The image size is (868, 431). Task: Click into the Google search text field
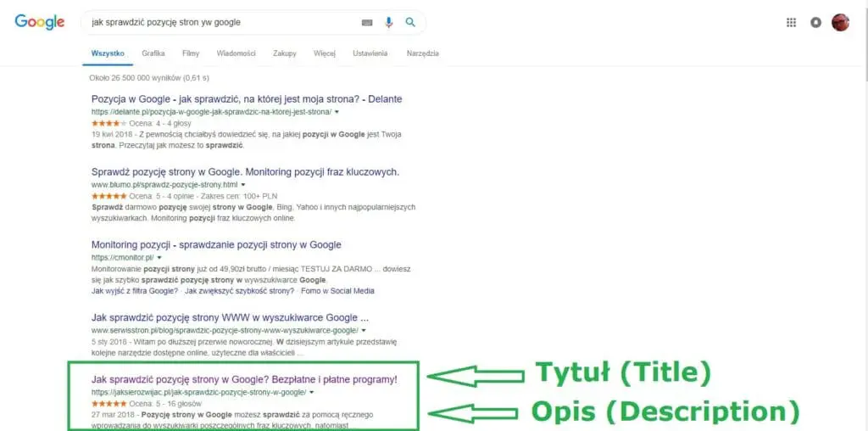[x=221, y=23]
